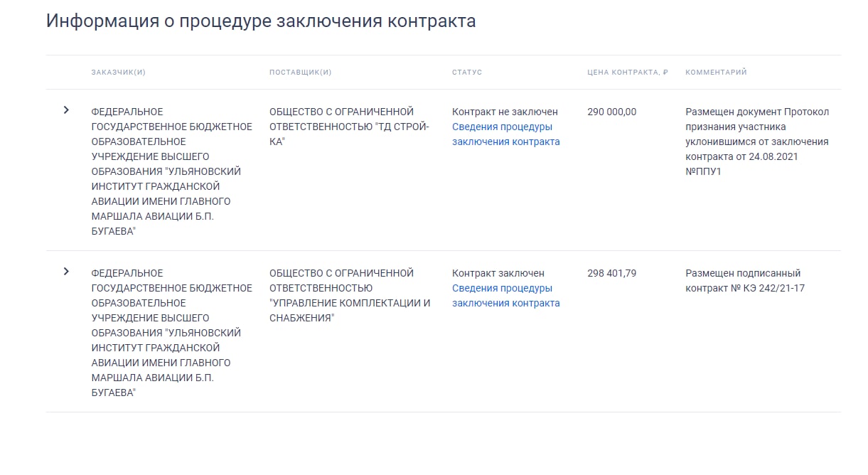Click the ЗАКАЗЧИК(И) column header

(x=119, y=73)
